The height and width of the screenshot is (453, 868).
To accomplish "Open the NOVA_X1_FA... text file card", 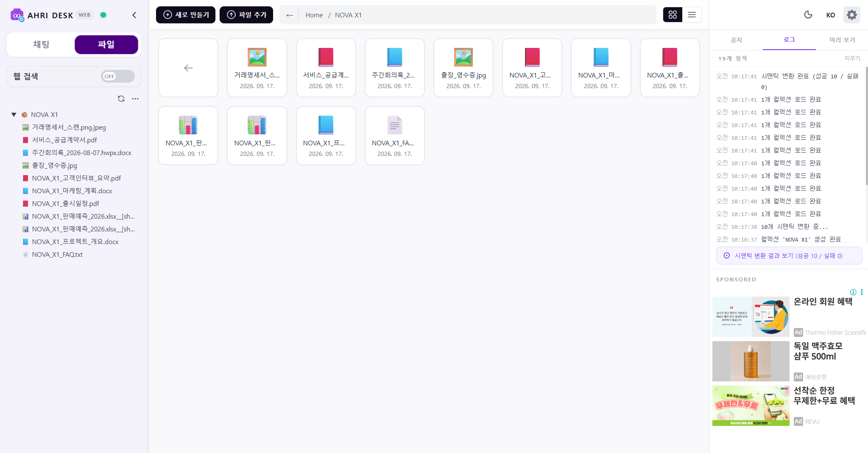I will coord(394,136).
